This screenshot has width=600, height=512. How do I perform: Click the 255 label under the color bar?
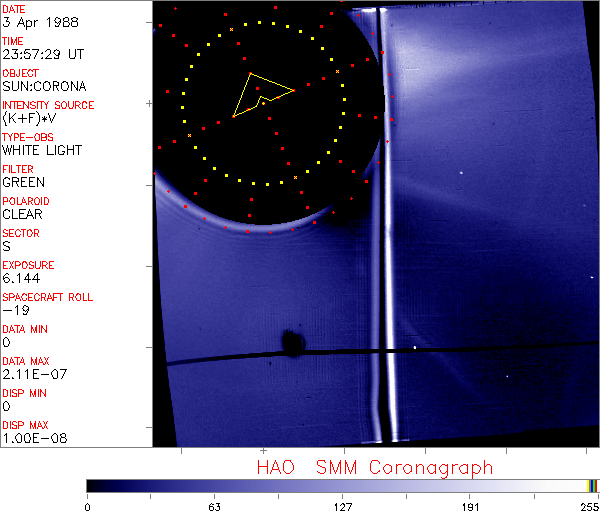point(588,505)
